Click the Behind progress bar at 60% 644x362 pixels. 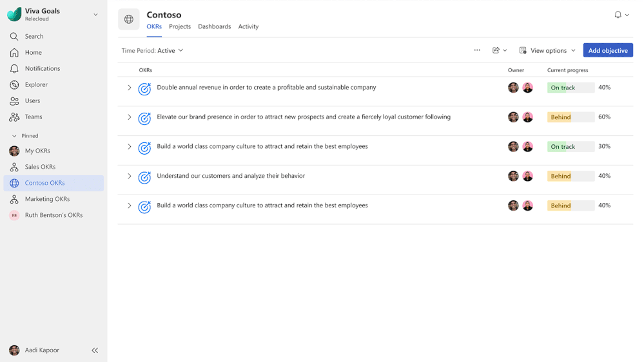[x=571, y=117]
